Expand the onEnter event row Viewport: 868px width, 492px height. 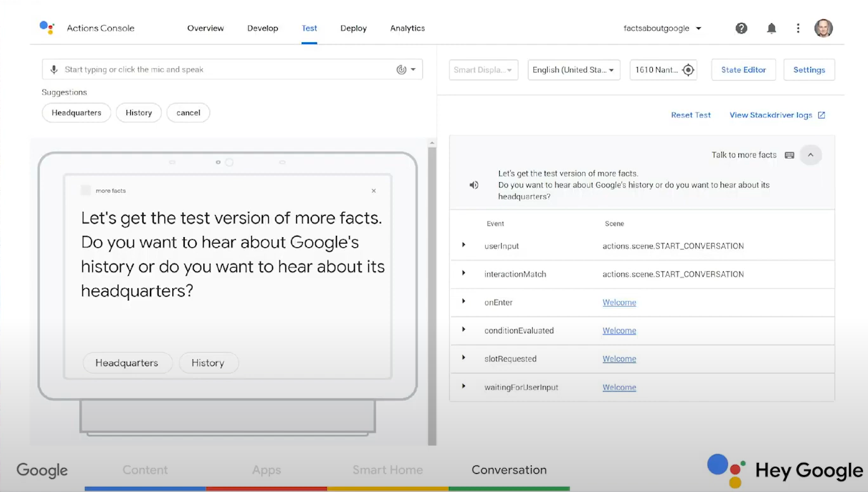[x=464, y=302]
